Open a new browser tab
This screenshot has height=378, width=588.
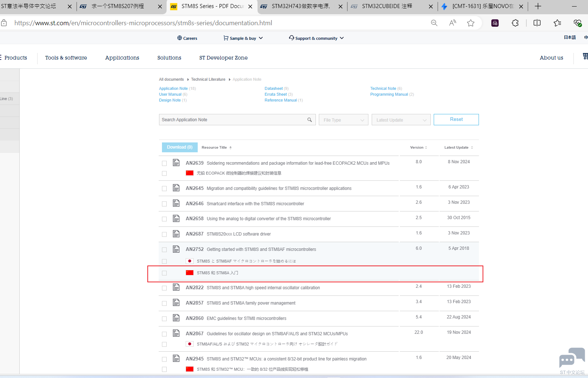(x=538, y=6)
